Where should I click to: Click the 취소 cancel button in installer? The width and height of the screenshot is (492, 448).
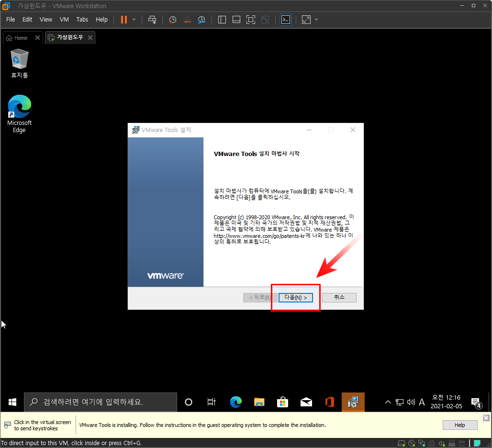point(339,297)
